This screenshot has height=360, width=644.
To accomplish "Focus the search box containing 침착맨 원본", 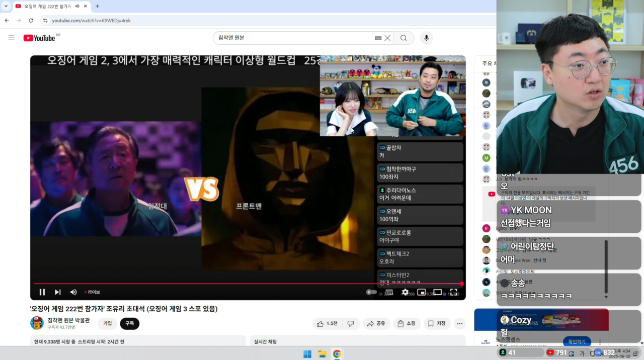I will point(294,38).
